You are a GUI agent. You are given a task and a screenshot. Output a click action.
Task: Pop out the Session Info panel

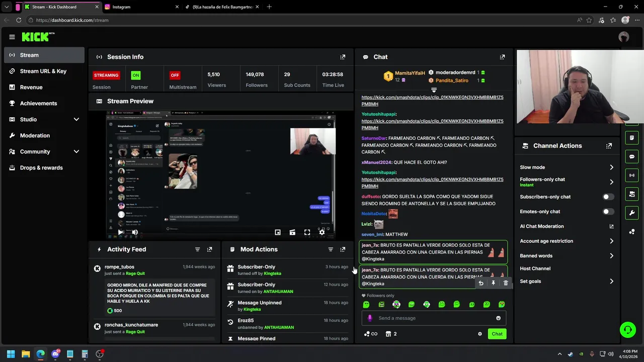343,57
